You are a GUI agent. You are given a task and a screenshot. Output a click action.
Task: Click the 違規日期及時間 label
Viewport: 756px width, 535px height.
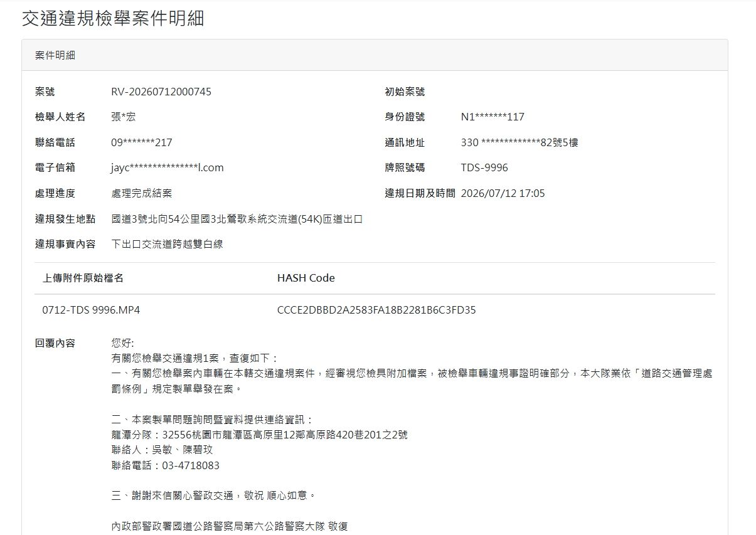[420, 193]
